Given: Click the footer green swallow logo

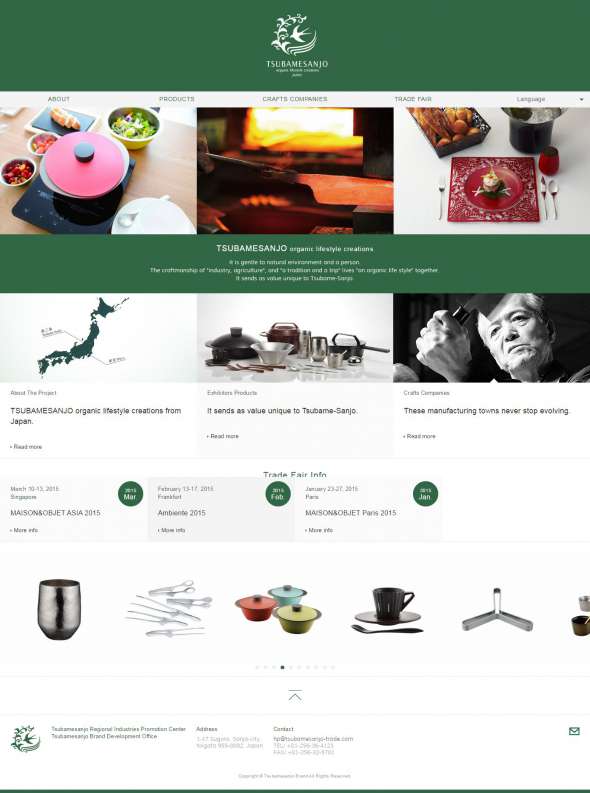Looking at the screenshot, I should (26, 738).
